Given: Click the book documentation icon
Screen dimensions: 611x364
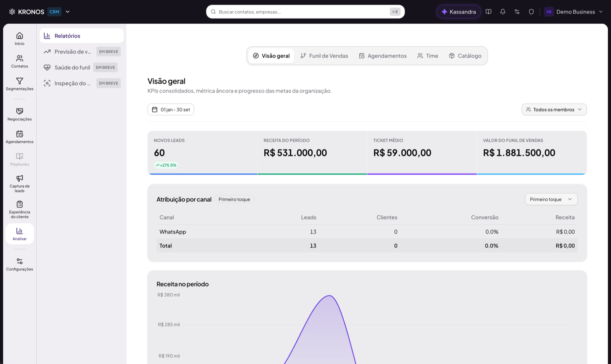Looking at the screenshot, I should (x=488, y=12).
